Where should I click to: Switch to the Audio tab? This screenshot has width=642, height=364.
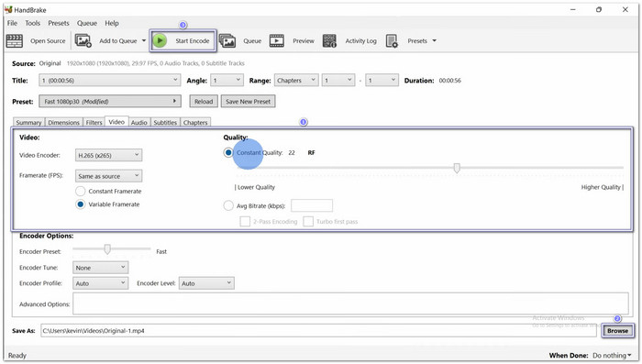coord(139,123)
